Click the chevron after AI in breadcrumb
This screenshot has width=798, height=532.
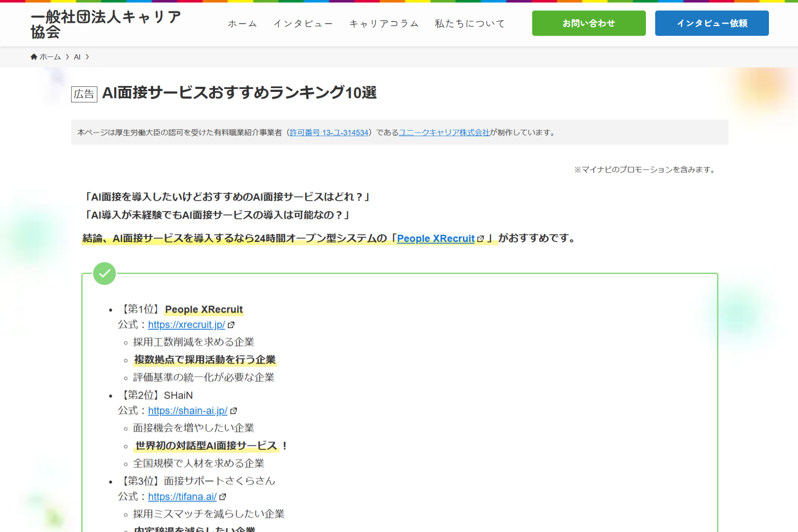pos(87,57)
